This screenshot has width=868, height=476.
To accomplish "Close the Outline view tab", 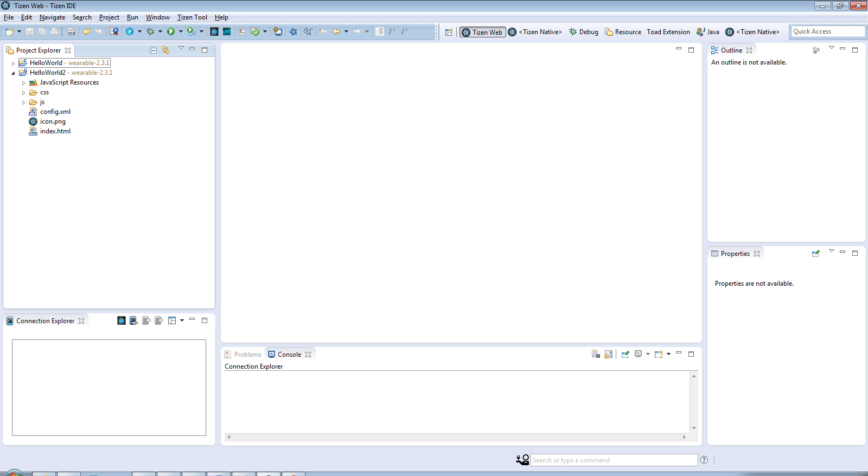I will pyautogui.click(x=749, y=50).
